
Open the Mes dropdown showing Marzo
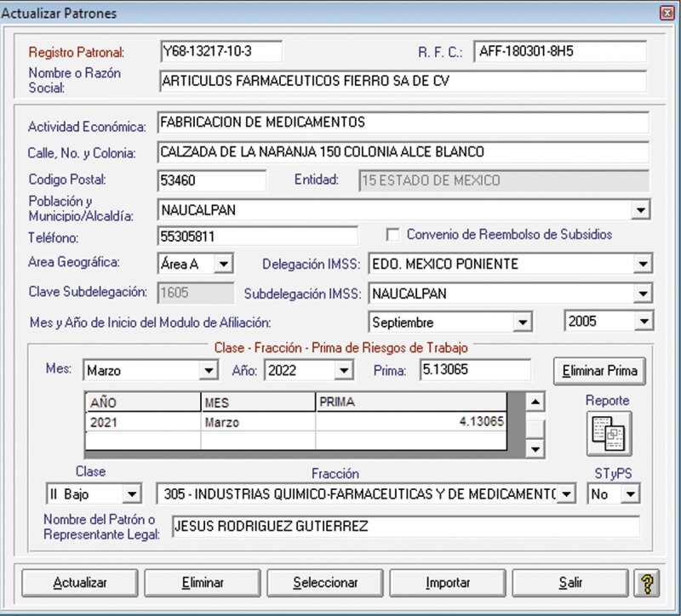click(x=209, y=371)
